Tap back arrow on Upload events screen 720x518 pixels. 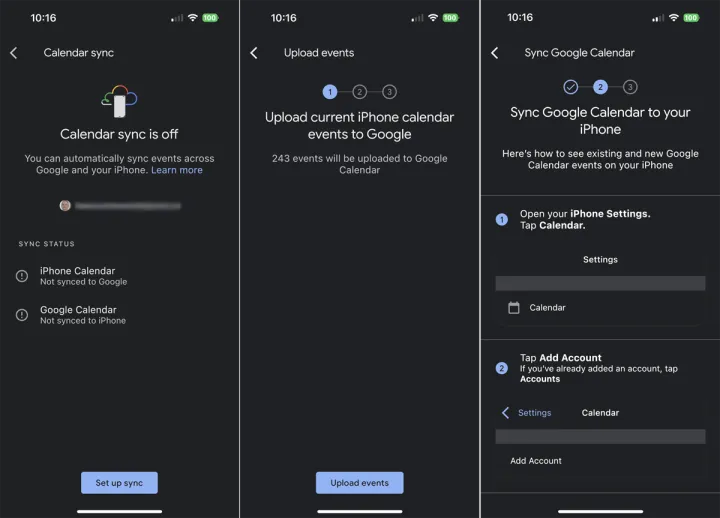tap(254, 53)
